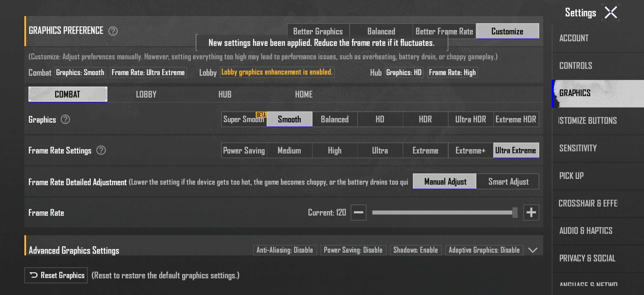Select Smart Adjust frame rate mode

point(508,182)
